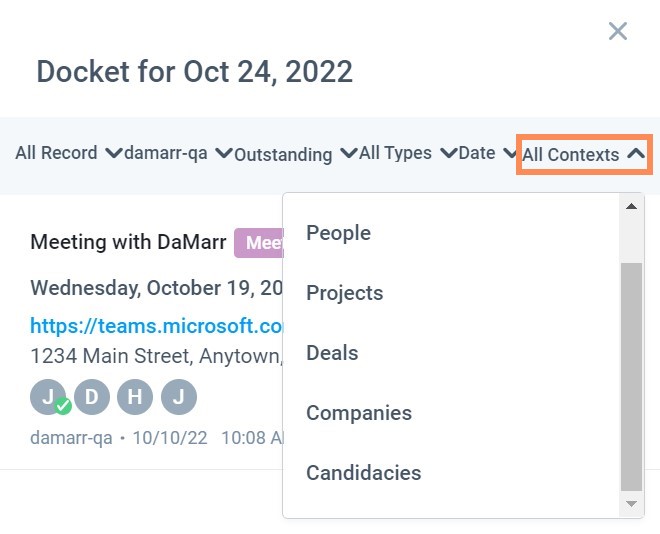This screenshot has width=660, height=534.
Task: Click the contexts dropdown scrollbar thumb
Action: coord(631,377)
